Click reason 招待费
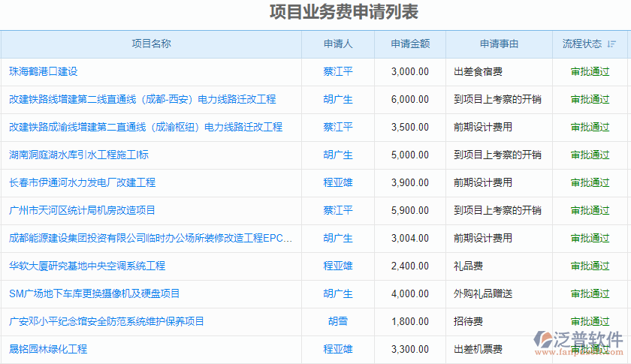 [468, 321]
